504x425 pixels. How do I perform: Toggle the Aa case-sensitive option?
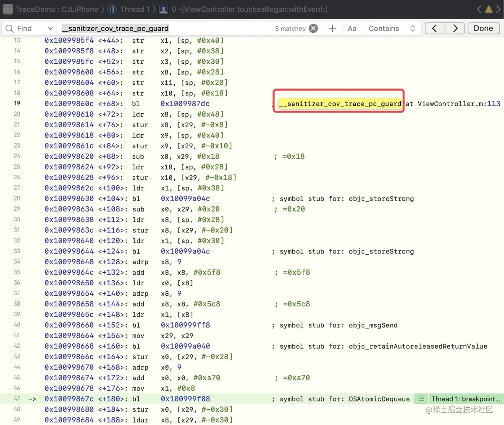[x=352, y=28]
